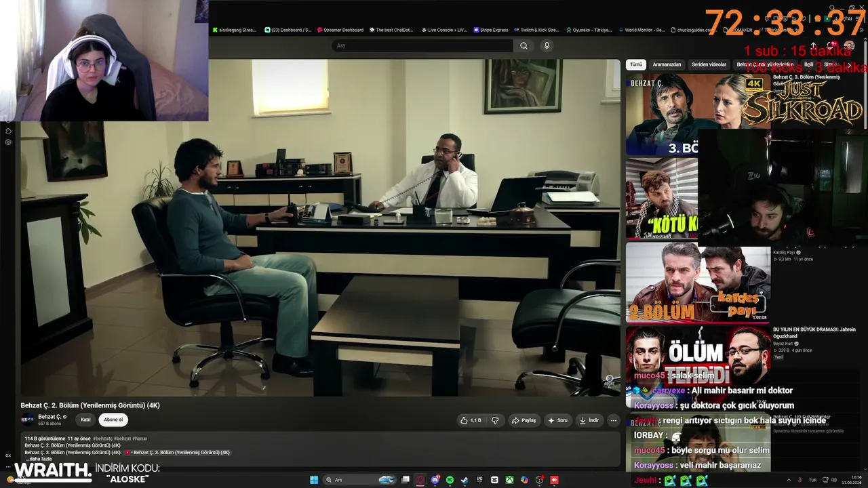Open the three-dot more actions menu

(x=614, y=420)
